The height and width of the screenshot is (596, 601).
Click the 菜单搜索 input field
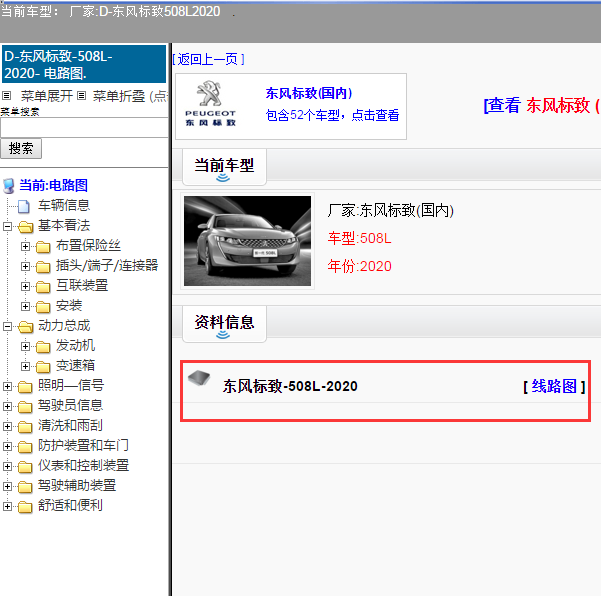click(84, 128)
